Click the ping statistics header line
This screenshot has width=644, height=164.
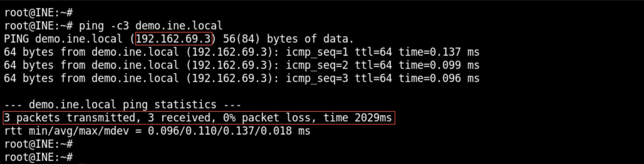[x=122, y=105]
